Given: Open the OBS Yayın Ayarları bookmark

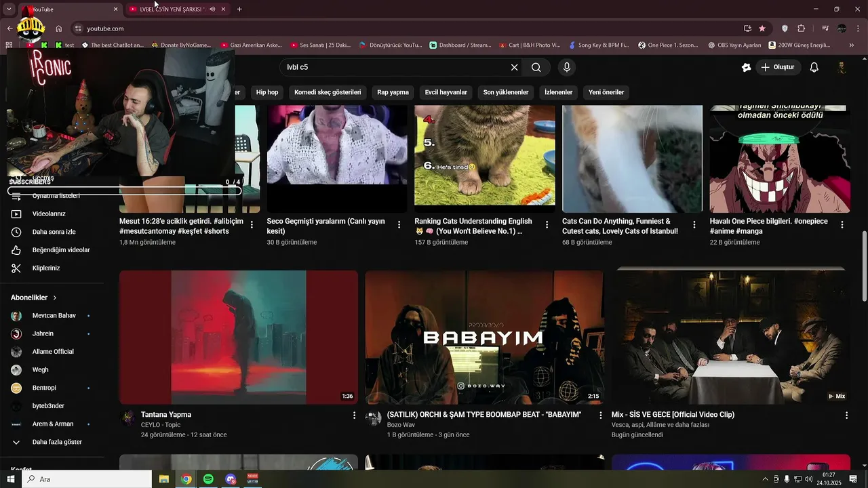Looking at the screenshot, I should point(734,45).
